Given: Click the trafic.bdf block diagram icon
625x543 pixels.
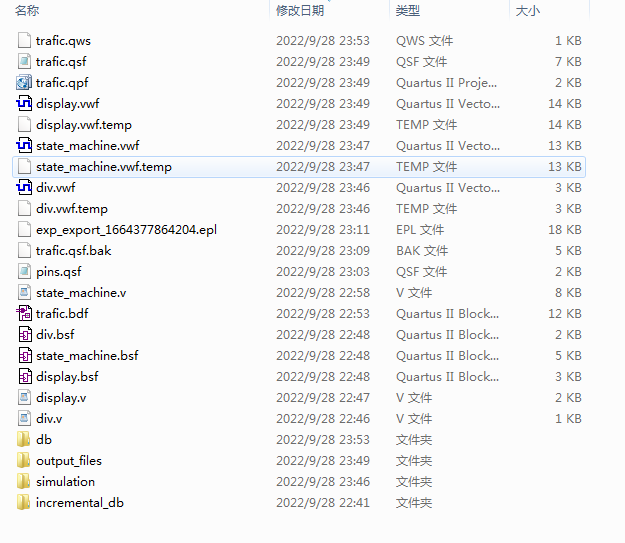Looking at the screenshot, I should tap(24, 313).
